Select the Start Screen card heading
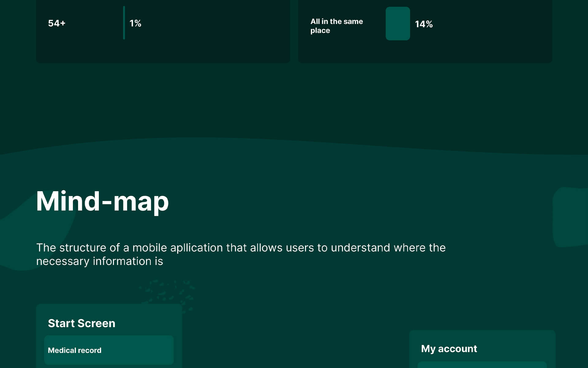Image resolution: width=588 pixels, height=368 pixels. pos(81,323)
